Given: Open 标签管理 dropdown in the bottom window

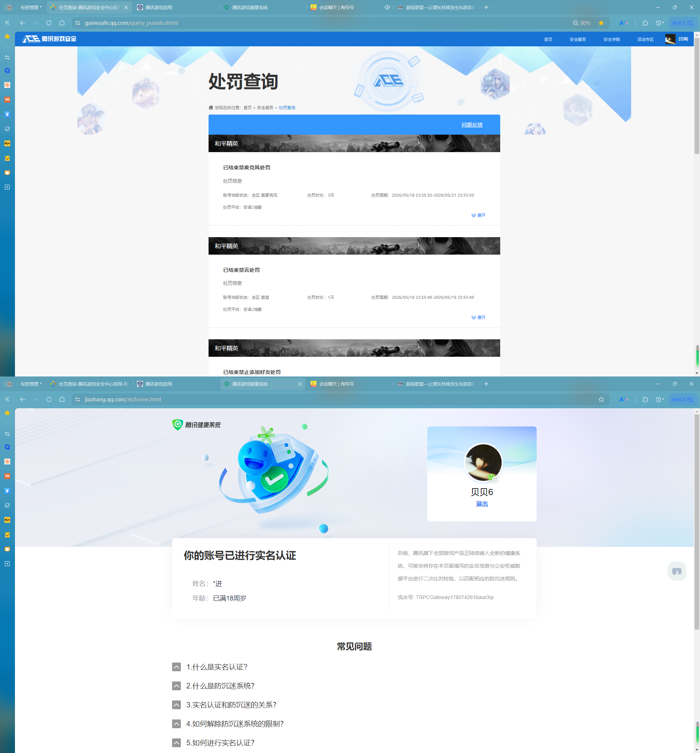Looking at the screenshot, I should pyautogui.click(x=31, y=384).
